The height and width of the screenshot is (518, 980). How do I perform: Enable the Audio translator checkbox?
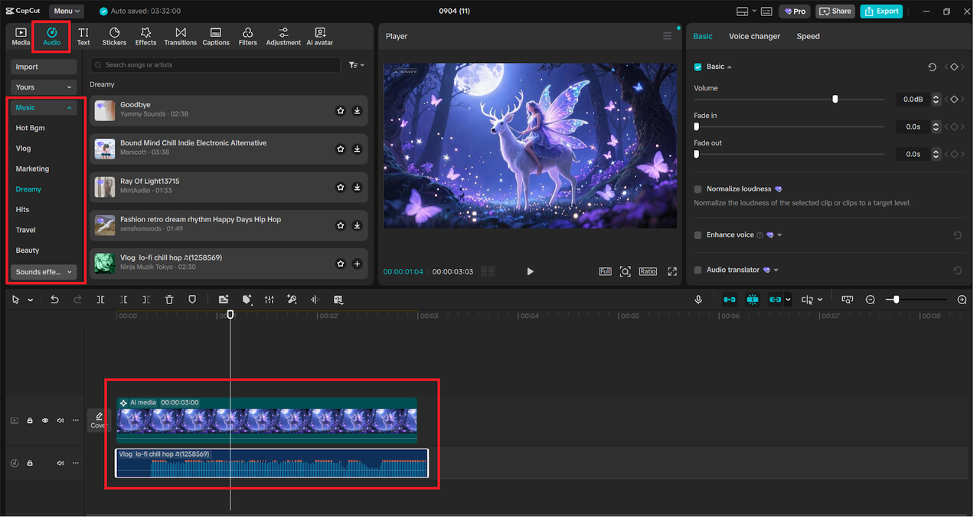point(697,270)
